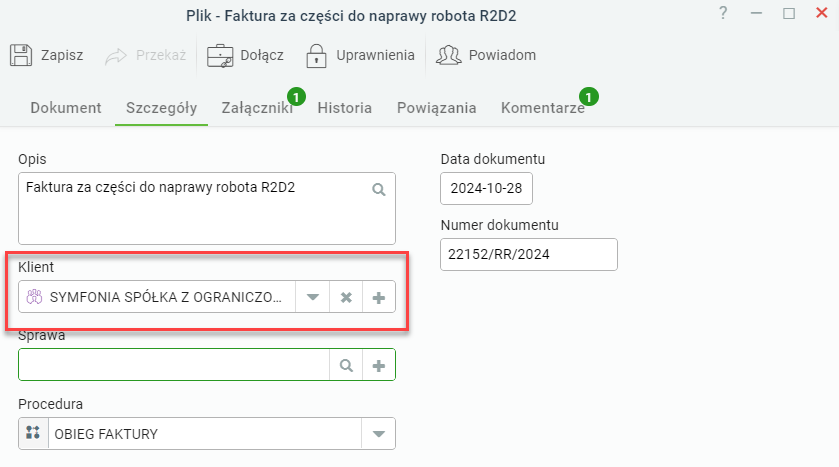Click the SYMFONIA SPÓŁKA client value
Viewport: 839px width, 467px height.
point(165,297)
